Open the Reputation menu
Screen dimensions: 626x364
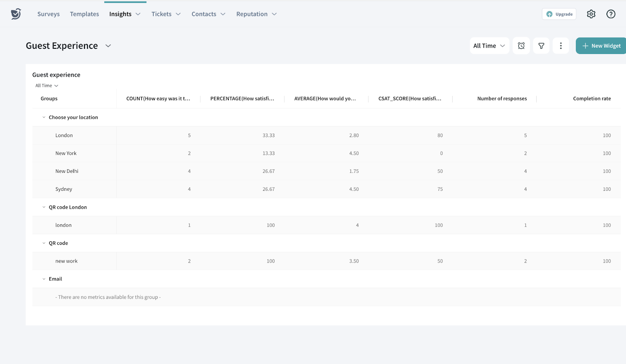tap(256, 14)
